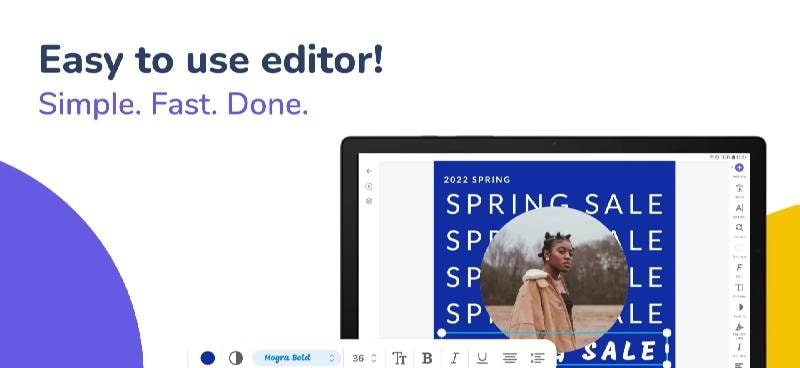Toggle italic formatting
Image resolution: width=800 pixels, height=368 pixels.
tap(455, 358)
